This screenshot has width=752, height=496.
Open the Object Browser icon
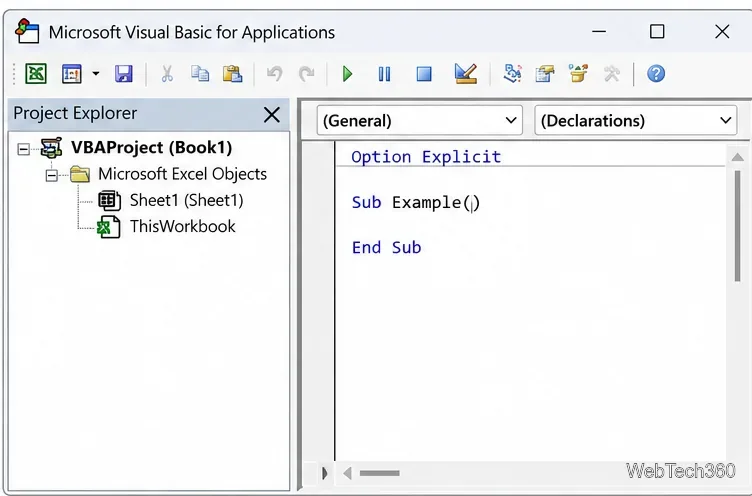(578, 73)
